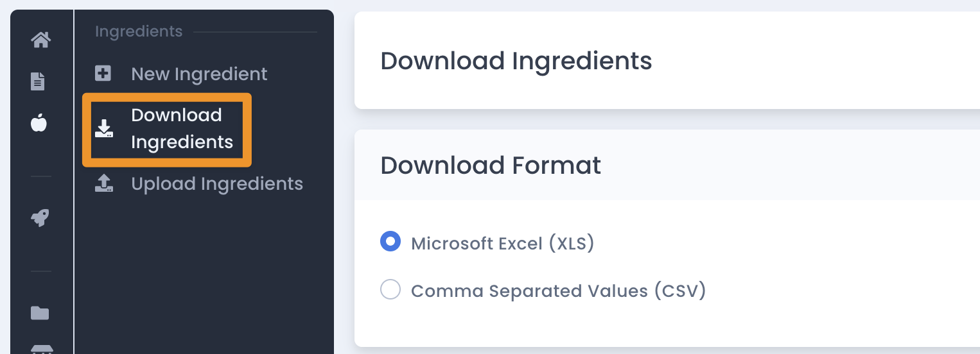The width and height of the screenshot is (980, 354).
Task: Go to the Home icon in sidebar
Action: pos(41,40)
